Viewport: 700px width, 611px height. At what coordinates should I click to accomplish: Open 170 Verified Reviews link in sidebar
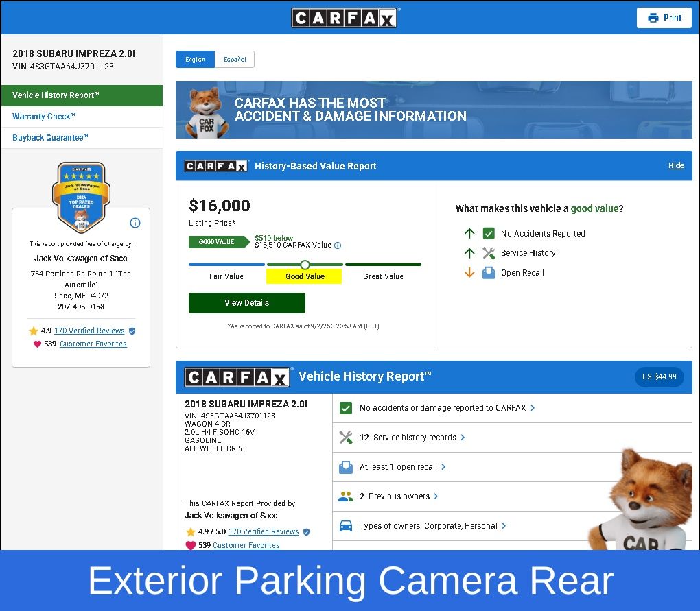(x=89, y=331)
